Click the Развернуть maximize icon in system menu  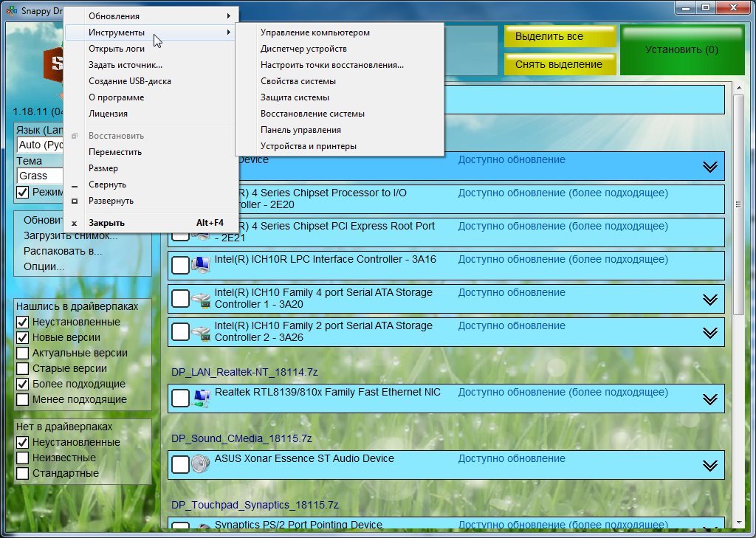coord(74,201)
